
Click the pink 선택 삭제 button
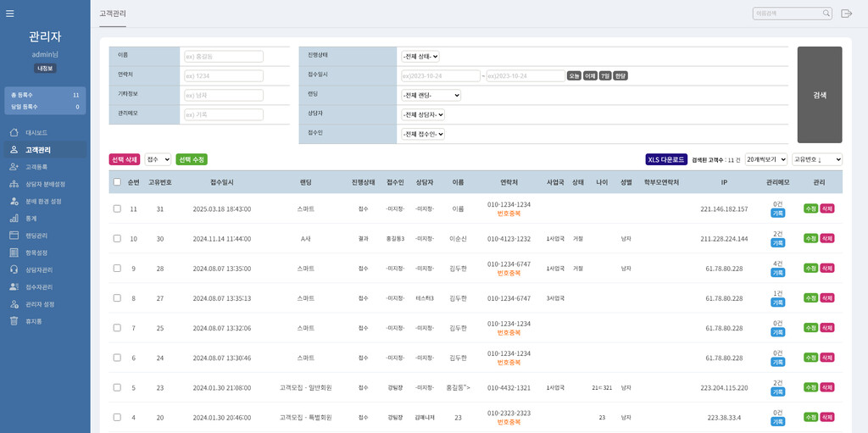(125, 159)
